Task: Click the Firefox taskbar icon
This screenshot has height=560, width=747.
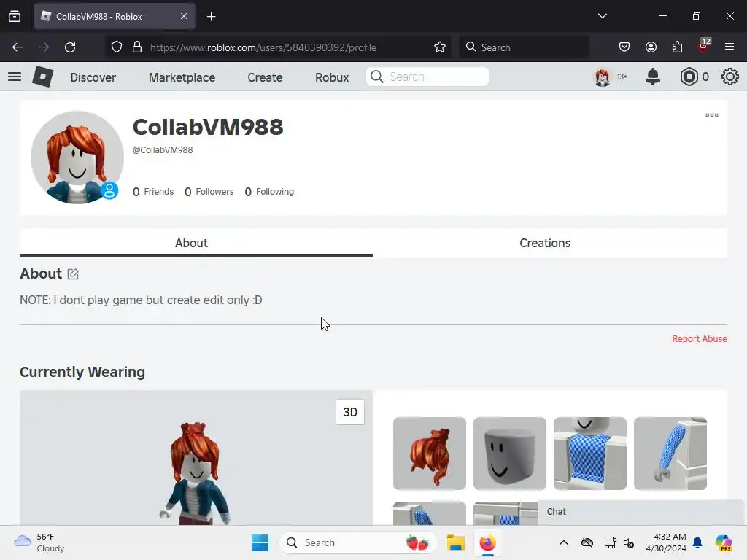Action: (487, 542)
